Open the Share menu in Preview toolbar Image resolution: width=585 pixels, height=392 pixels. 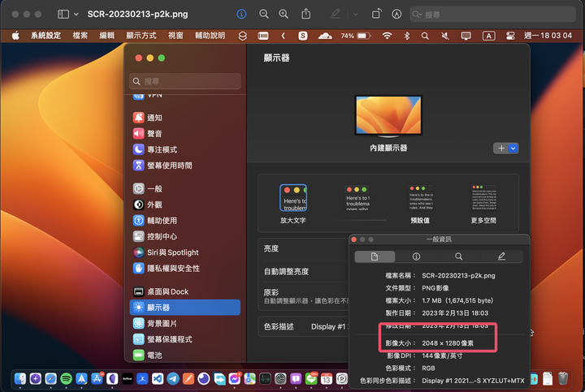tap(306, 14)
